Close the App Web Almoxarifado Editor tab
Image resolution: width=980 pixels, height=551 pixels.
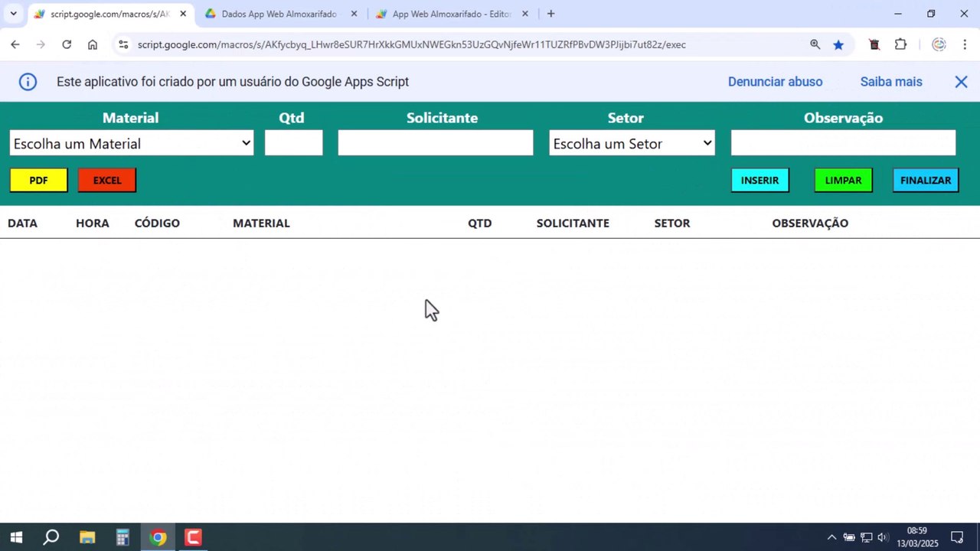point(525,14)
